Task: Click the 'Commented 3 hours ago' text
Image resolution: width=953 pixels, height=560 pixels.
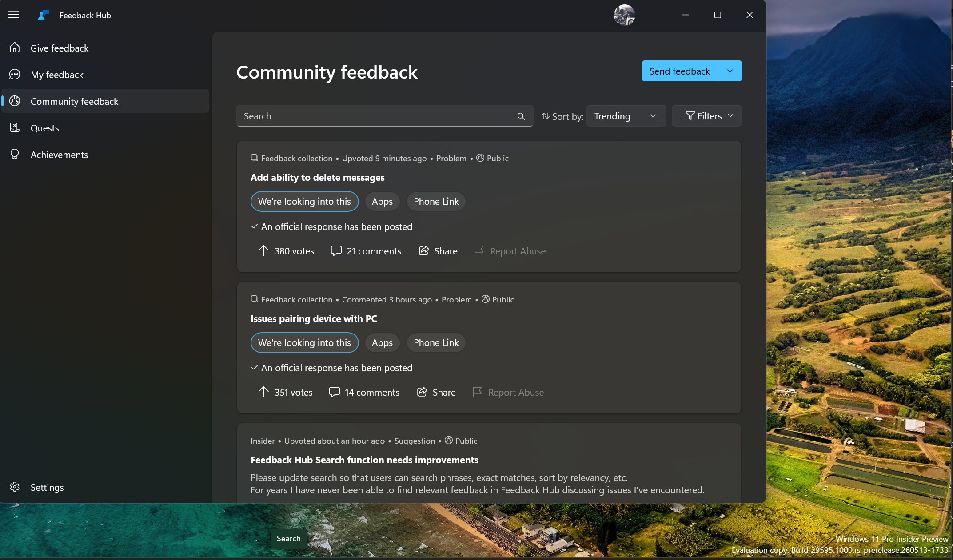Action: (387, 299)
